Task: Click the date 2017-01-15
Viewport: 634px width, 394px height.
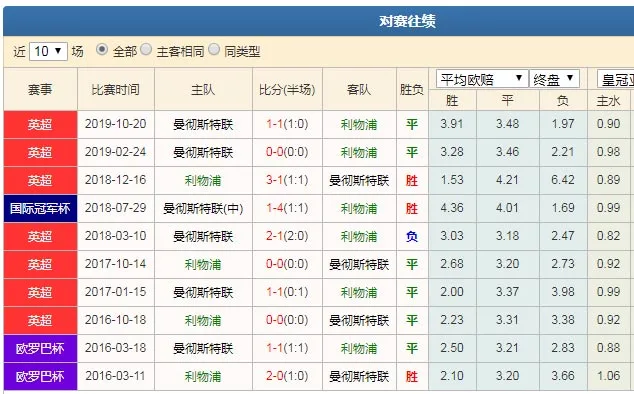Action: pos(116,292)
